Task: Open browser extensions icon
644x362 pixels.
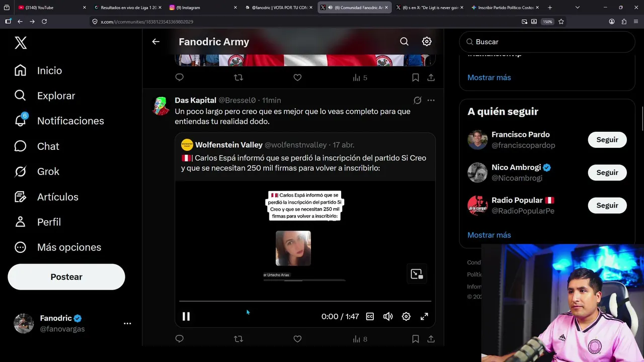Action: tap(624, 22)
